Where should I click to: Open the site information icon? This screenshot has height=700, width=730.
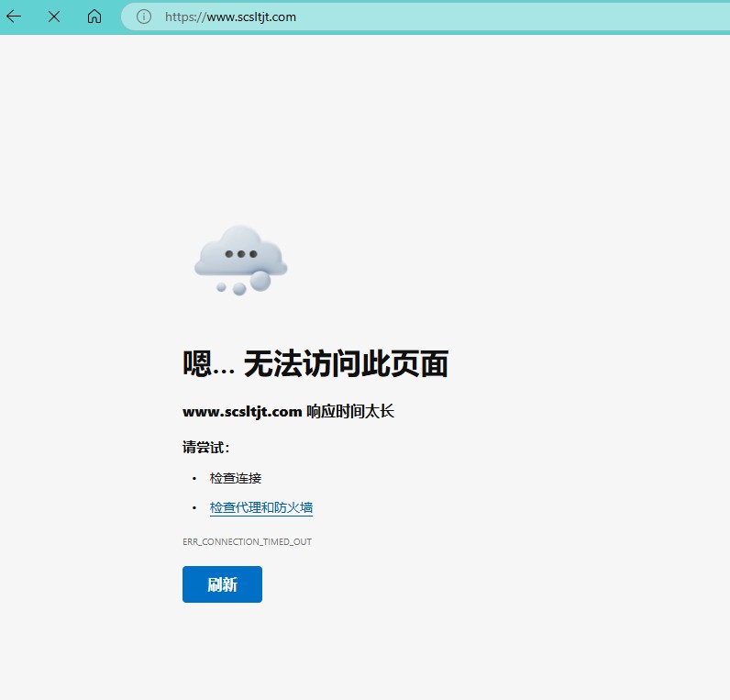[x=143, y=17]
